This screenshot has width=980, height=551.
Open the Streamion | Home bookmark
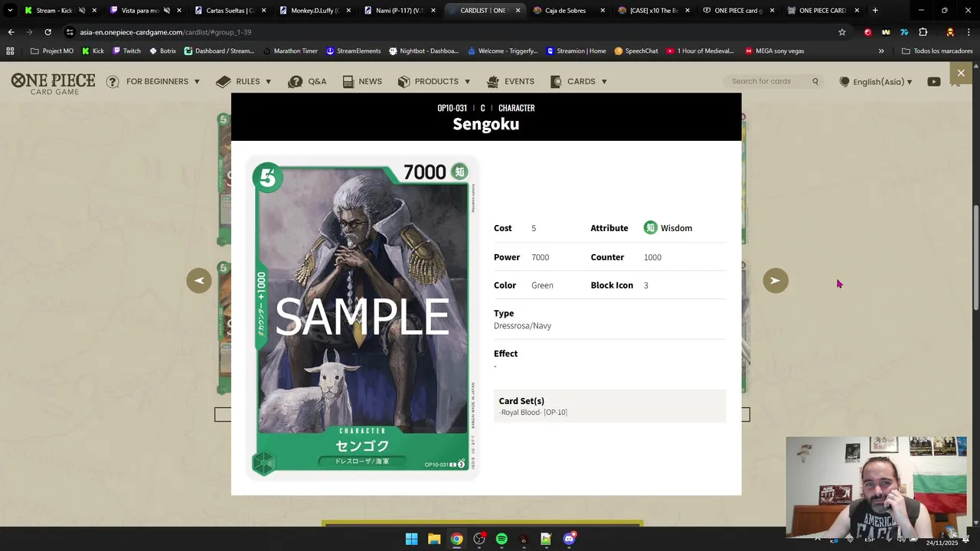576,51
